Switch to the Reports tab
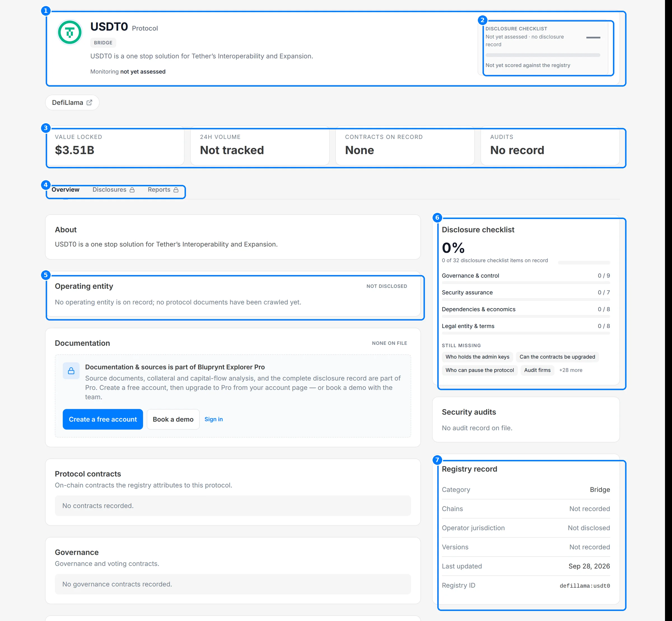 click(163, 190)
